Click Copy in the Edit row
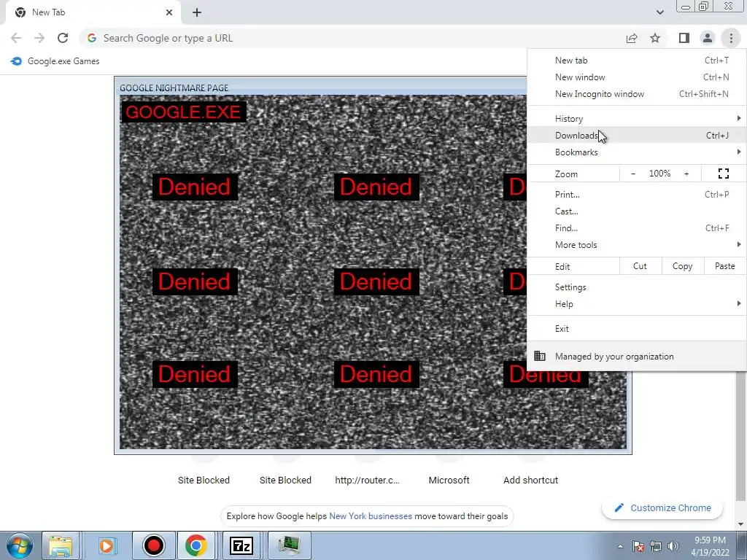Viewport: 747px width, 560px height. [682, 266]
